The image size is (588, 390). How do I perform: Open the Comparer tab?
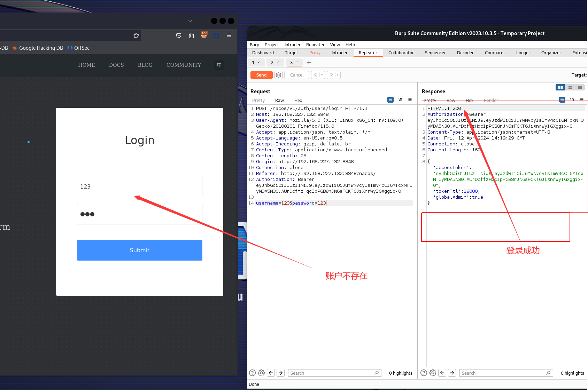[x=495, y=53]
